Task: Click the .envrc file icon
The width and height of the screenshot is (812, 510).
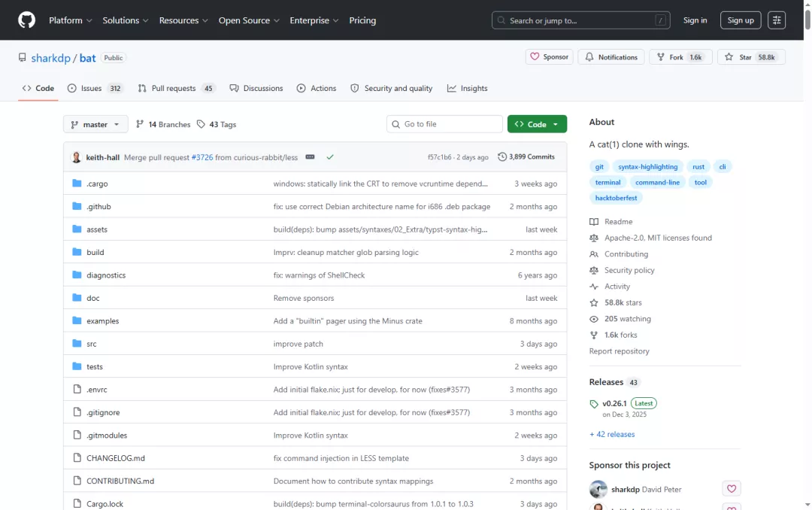Action: pyautogui.click(x=77, y=389)
